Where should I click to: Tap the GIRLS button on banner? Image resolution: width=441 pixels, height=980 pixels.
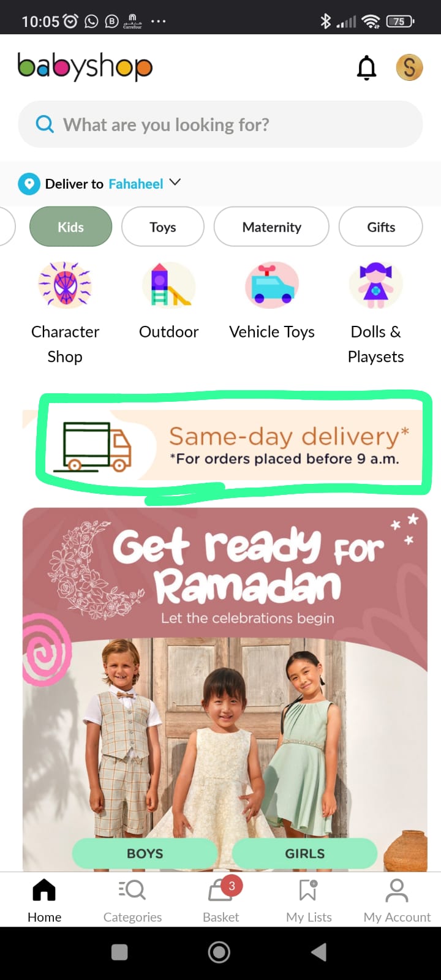click(x=304, y=853)
